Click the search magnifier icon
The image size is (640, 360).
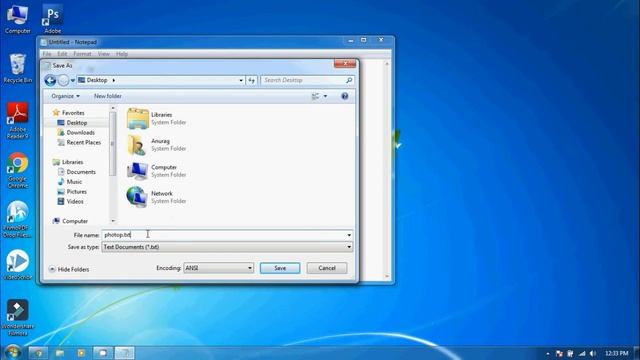tap(349, 80)
